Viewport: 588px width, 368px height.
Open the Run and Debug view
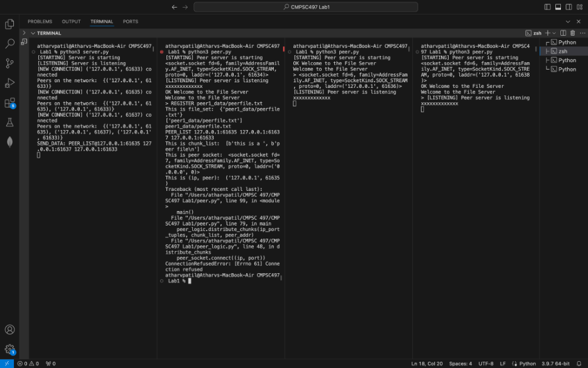tap(9, 83)
